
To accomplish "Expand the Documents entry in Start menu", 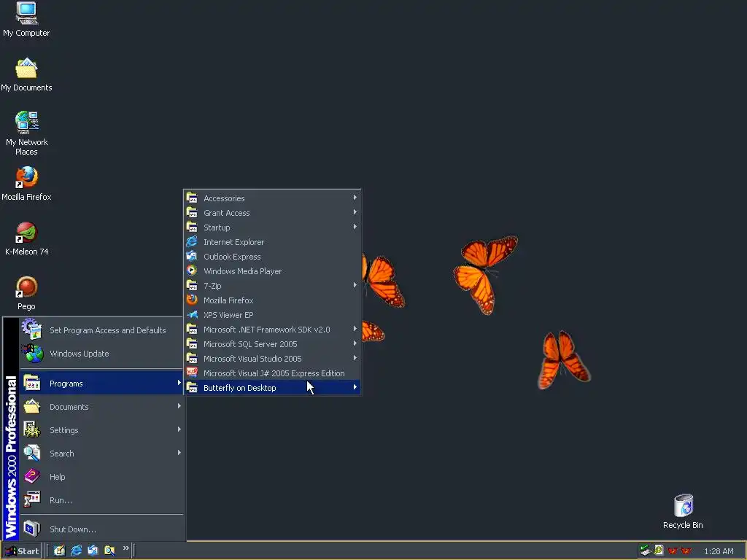I will coord(101,407).
